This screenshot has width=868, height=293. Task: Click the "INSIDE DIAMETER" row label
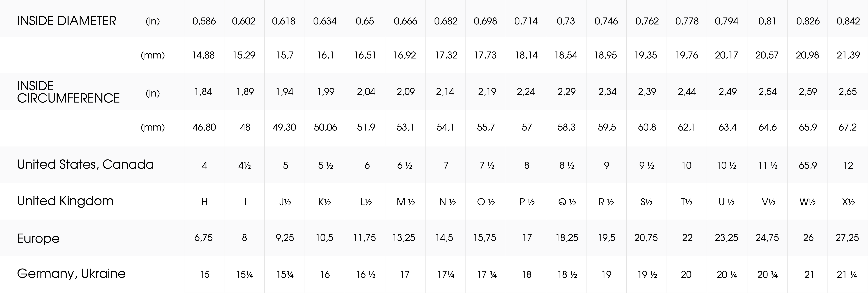66,21
